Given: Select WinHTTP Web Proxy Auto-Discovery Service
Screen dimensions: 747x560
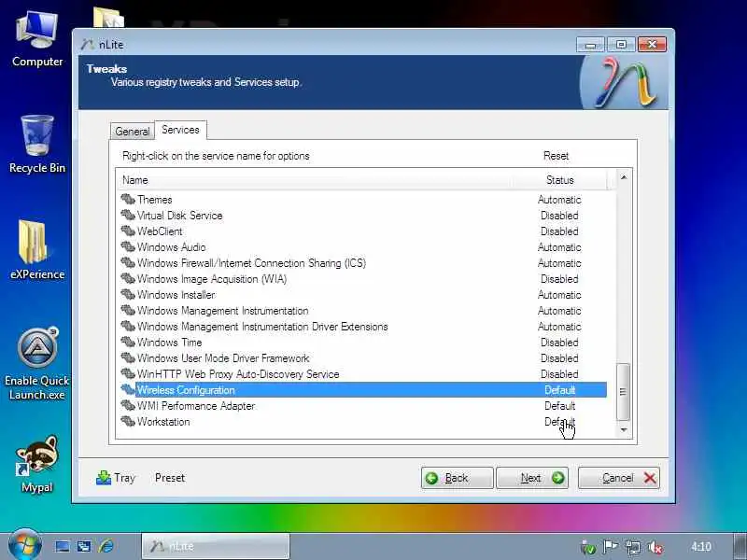Looking at the screenshot, I should [363, 374].
